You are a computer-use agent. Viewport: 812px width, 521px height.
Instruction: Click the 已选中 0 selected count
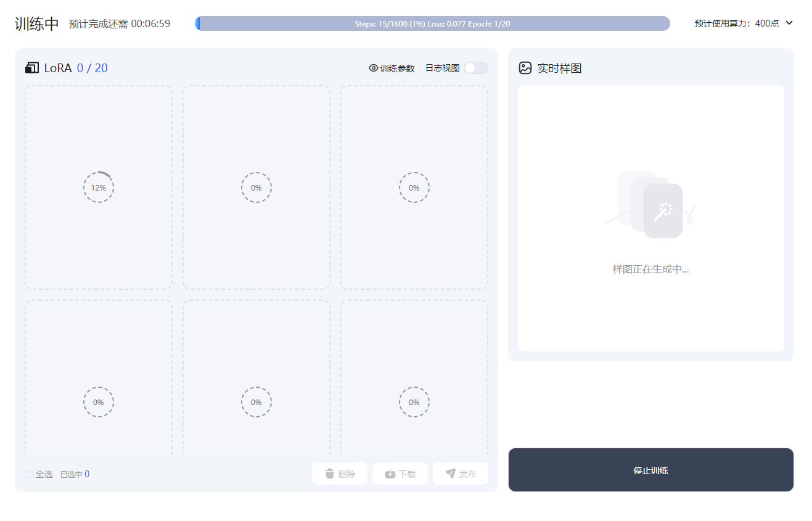coord(75,474)
